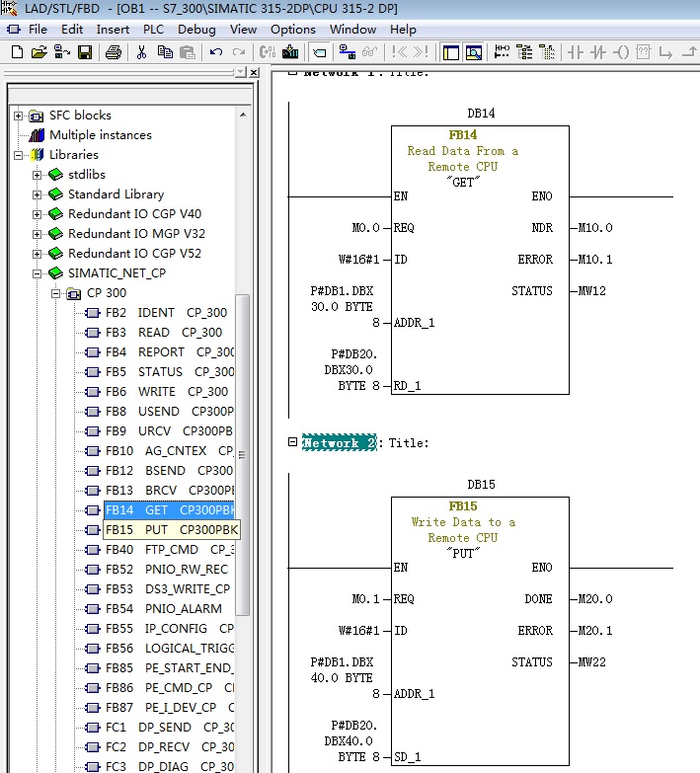Open the Debug menu

[197, 29]
